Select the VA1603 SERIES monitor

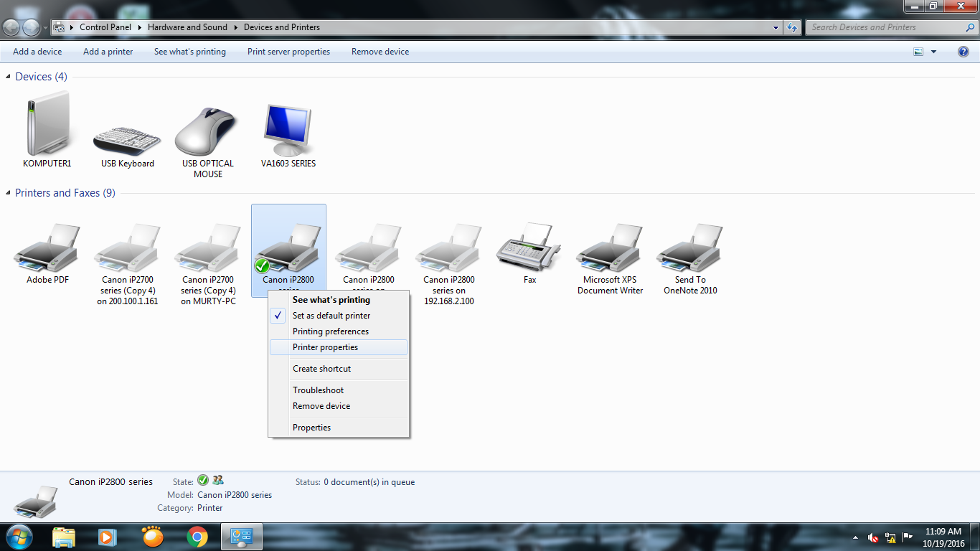coord(288,129)
